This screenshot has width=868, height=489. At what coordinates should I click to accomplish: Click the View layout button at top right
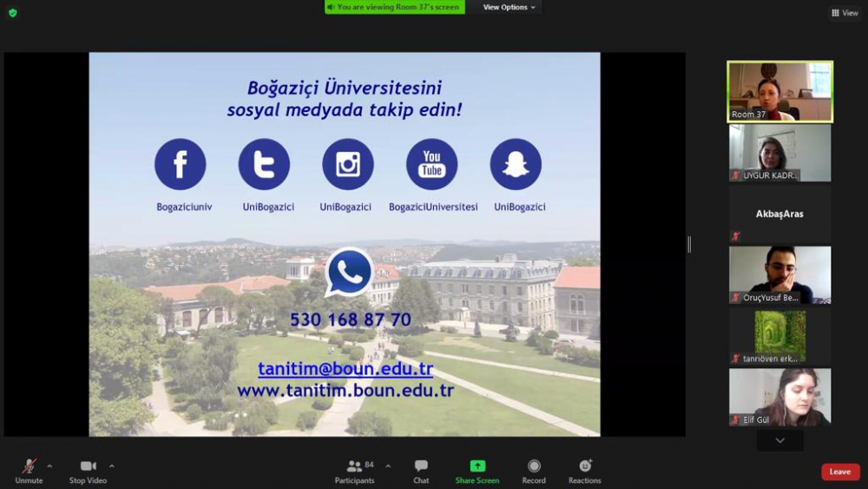point(845,13)
